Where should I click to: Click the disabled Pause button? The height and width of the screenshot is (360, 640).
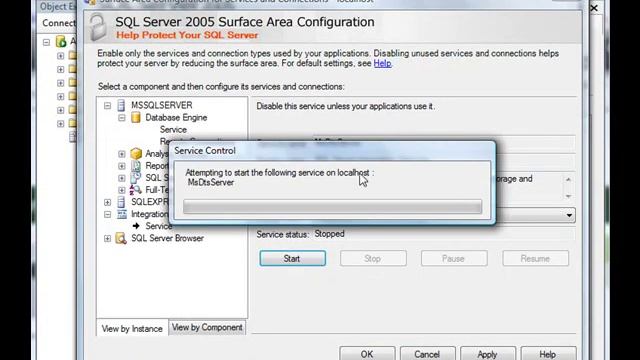coord(454,258)
